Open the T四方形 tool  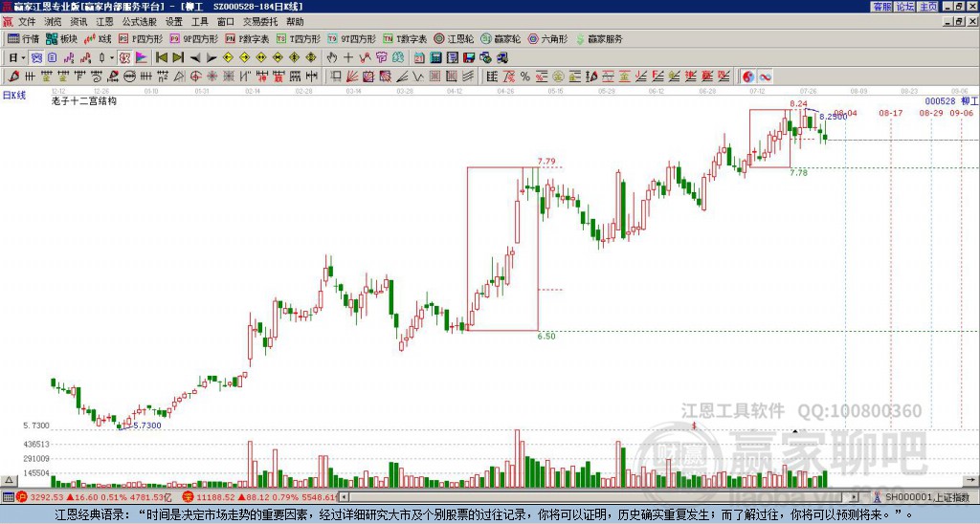point(299,38)
